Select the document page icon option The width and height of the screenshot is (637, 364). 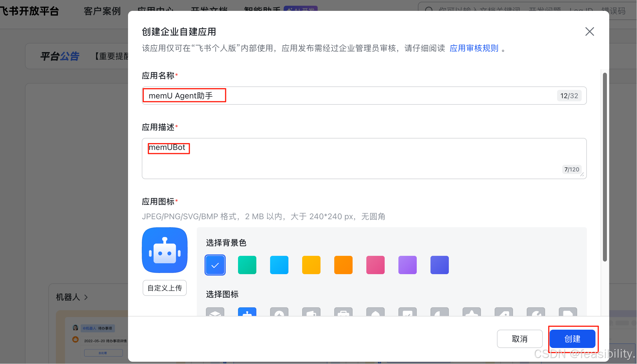(x=568, y=312)
